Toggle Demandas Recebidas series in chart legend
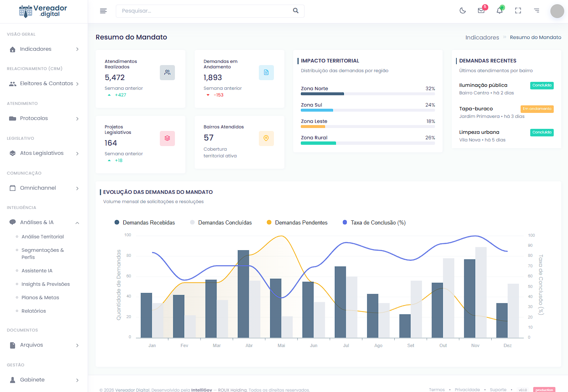 pos(145,222)
